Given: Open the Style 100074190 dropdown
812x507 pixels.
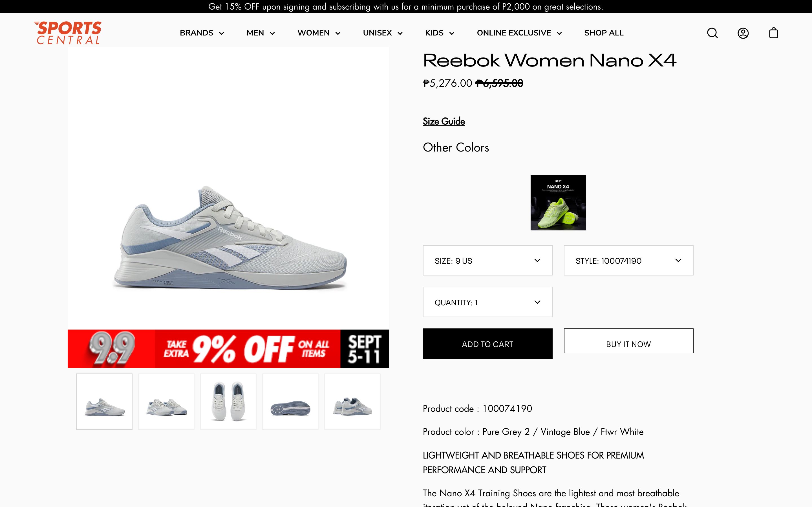Looking at the screenshot, I should (x=628, y=261).
